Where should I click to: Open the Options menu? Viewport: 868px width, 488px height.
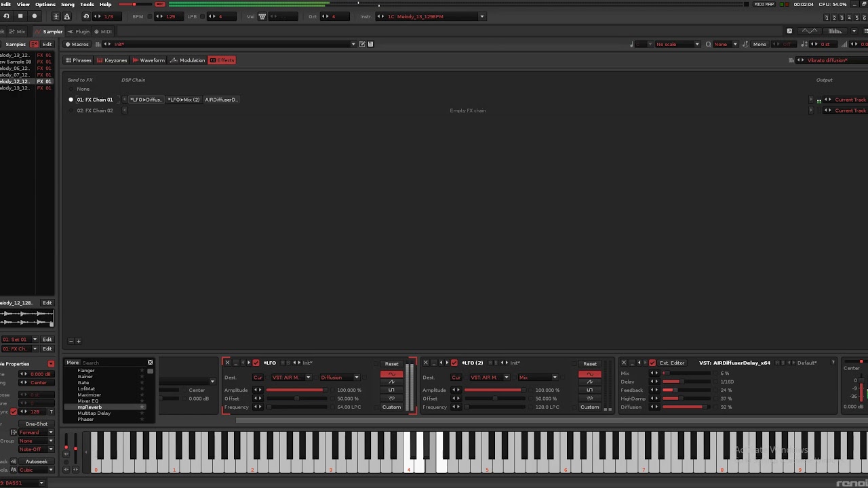click(45, 4)
